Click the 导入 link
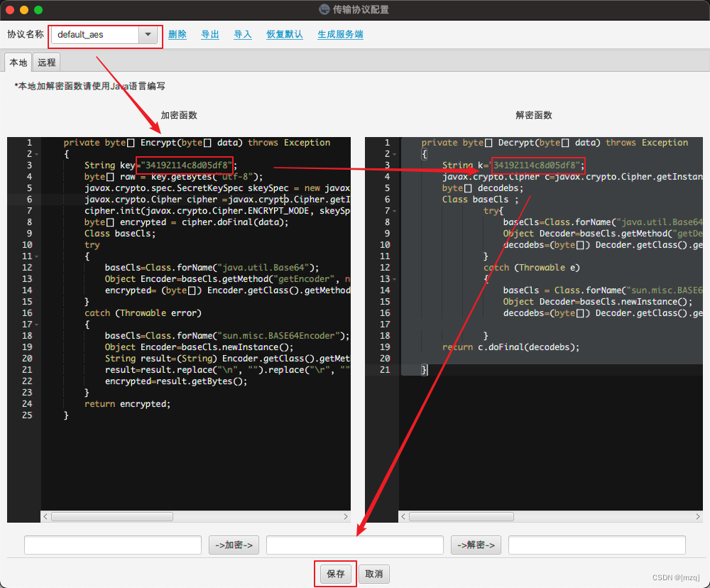The height and width of the screenshot is (588, 710). tap(242, 33)
